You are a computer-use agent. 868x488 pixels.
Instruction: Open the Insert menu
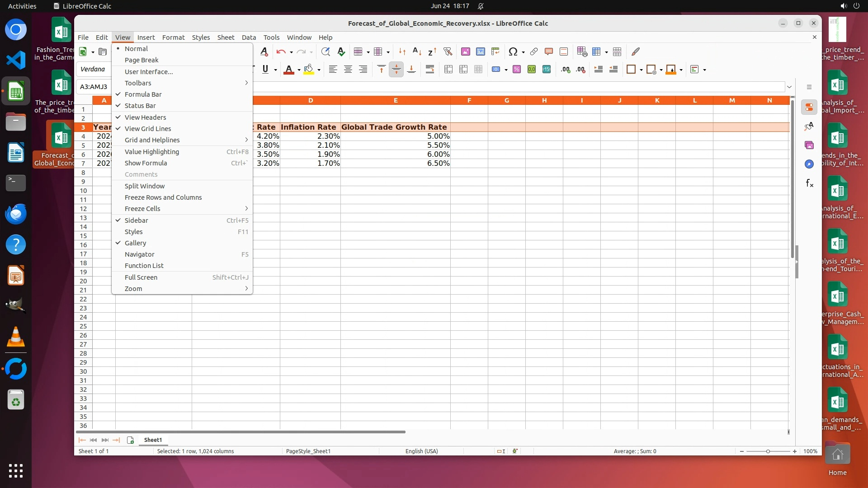146,37
